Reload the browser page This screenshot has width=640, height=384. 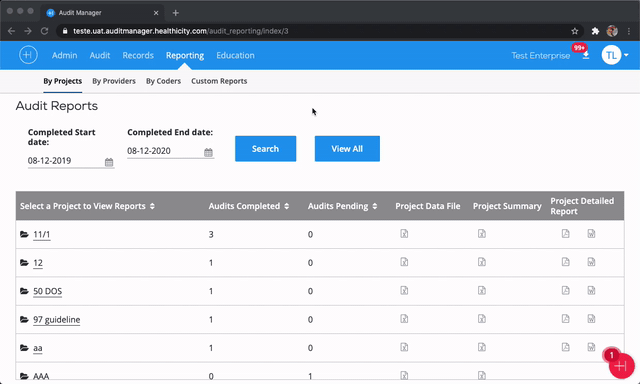(x=44, y=31)
